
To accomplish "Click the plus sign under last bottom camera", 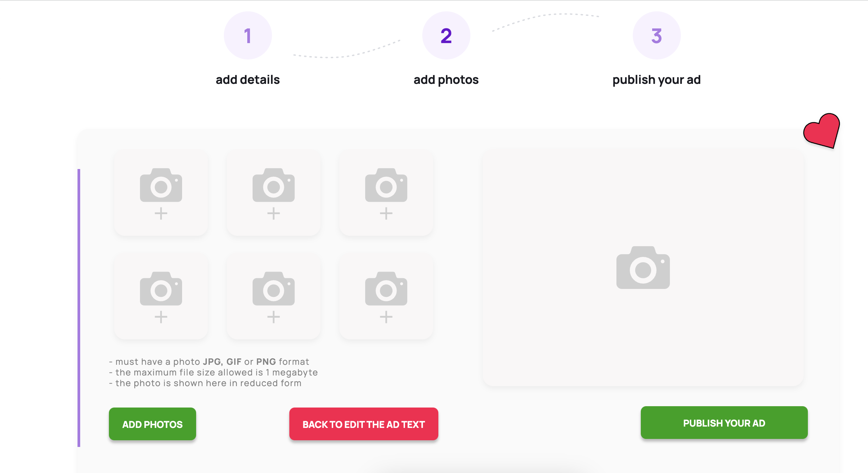I will coord(386,317).
